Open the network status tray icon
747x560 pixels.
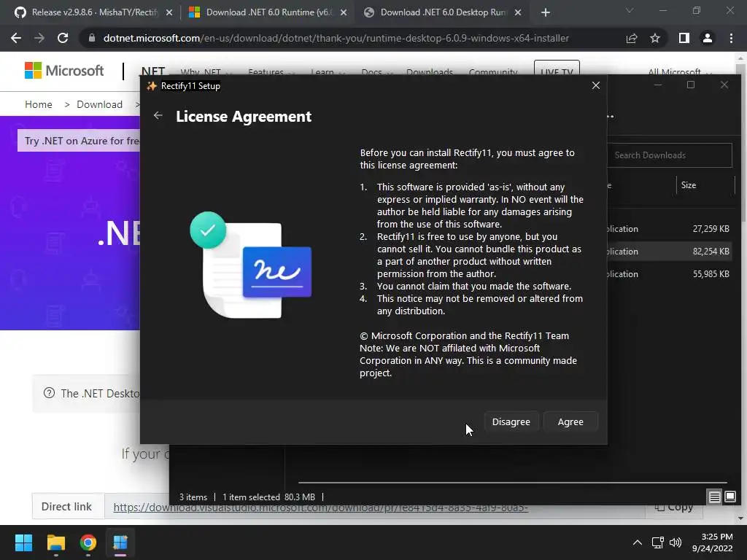click(x=658, y=542)
